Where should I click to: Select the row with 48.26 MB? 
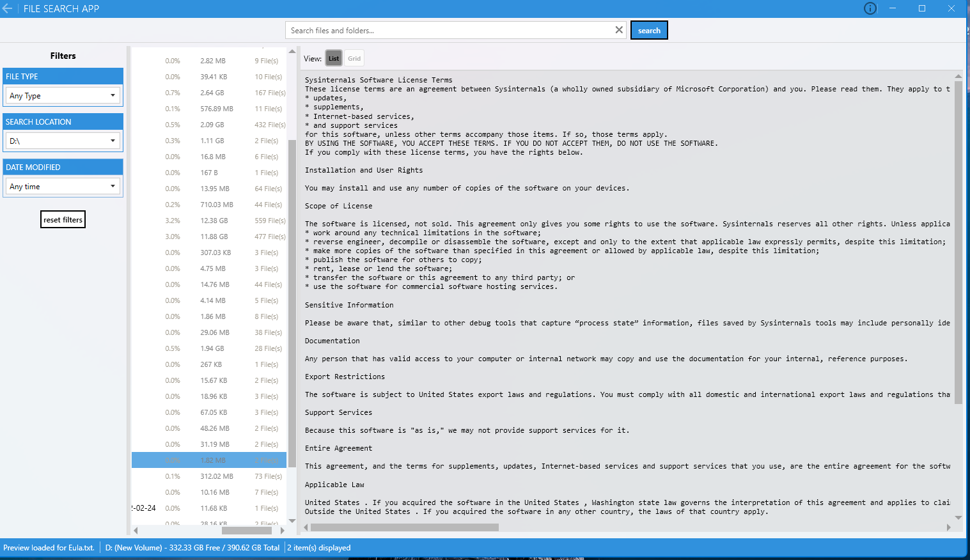click(209, 428)
